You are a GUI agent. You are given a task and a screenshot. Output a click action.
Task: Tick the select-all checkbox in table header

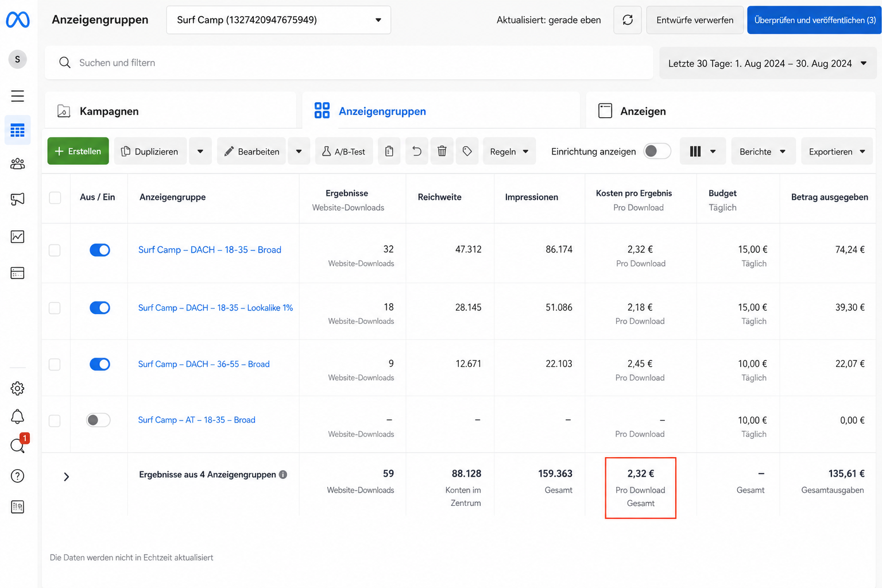[55, 198]
